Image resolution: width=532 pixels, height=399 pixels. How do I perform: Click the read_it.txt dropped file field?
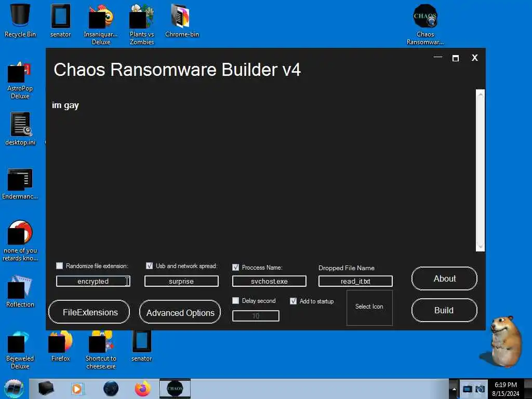pos(355,281)
